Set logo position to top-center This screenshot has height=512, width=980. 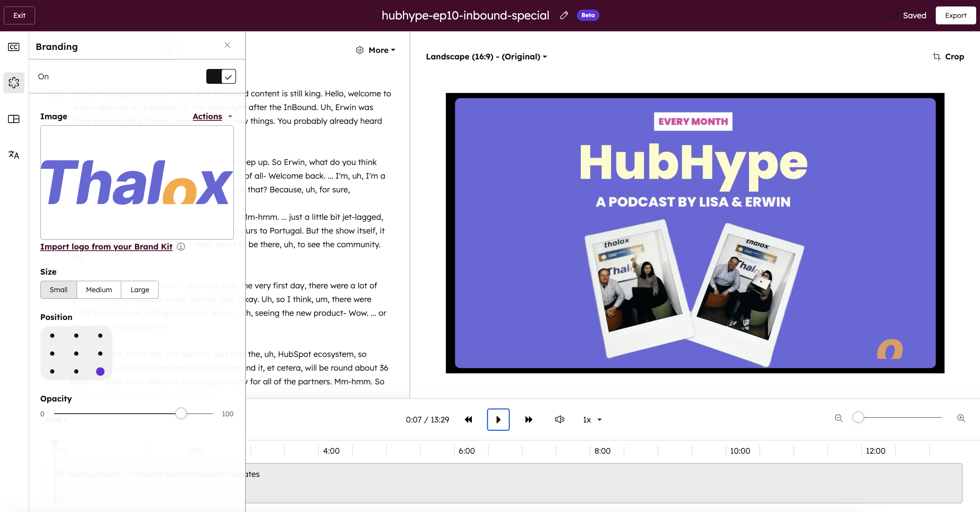[76, 336]
